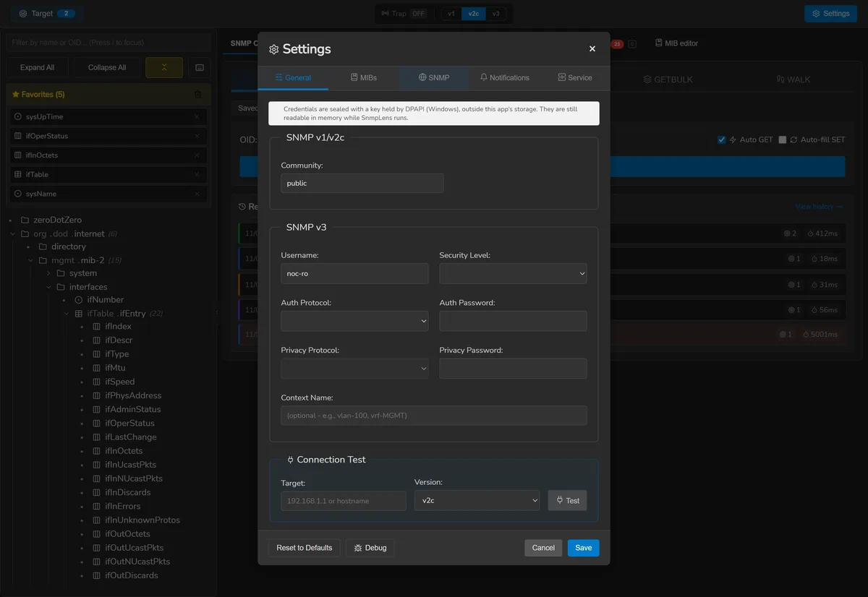The width and height of the screenshot is (868, 597).
Task: Remove sysName from favorites
Action: 197,194
